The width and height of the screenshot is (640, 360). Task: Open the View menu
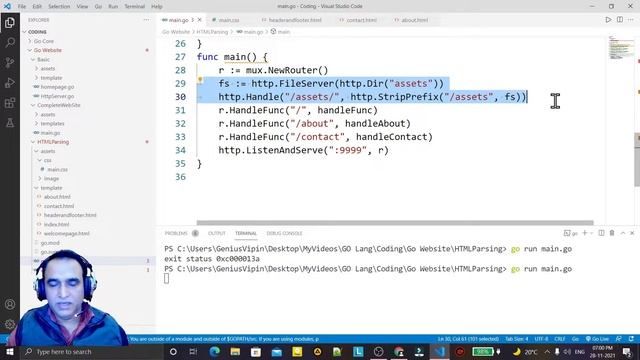click(82, 6)
